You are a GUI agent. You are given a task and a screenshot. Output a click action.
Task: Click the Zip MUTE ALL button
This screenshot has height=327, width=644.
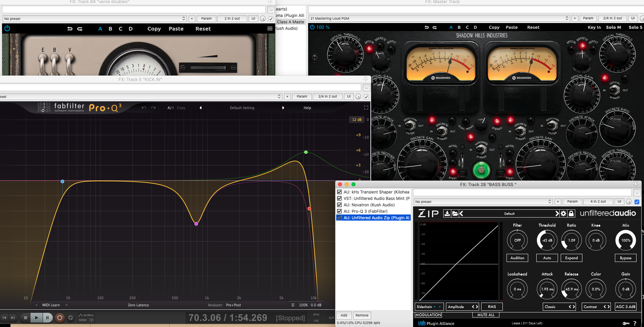pos(486,315)
